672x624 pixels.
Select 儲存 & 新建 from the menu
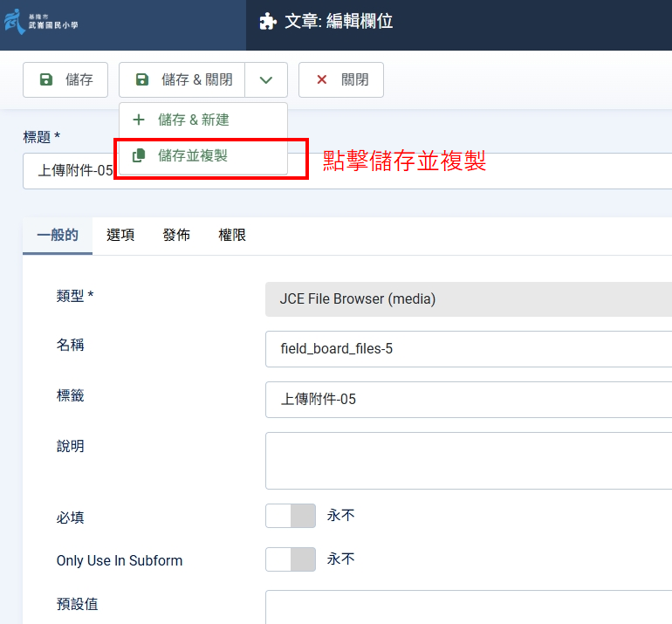tap(193, 120)
